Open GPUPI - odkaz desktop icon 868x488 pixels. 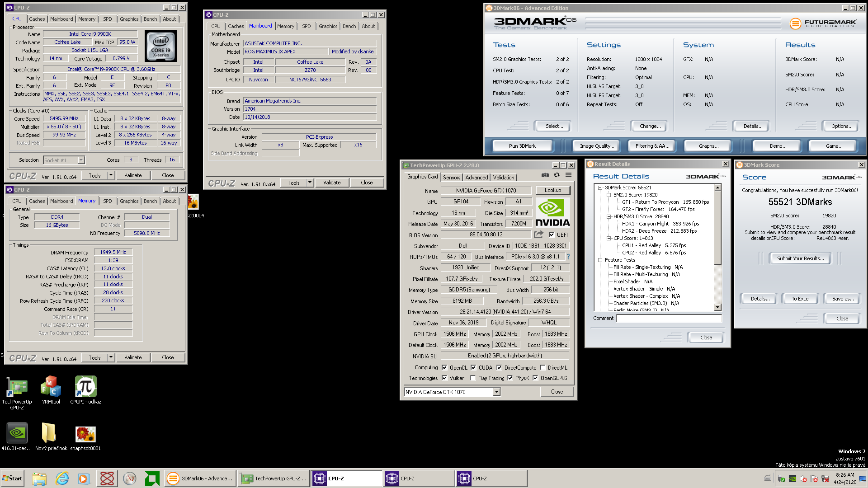(85, 390)
